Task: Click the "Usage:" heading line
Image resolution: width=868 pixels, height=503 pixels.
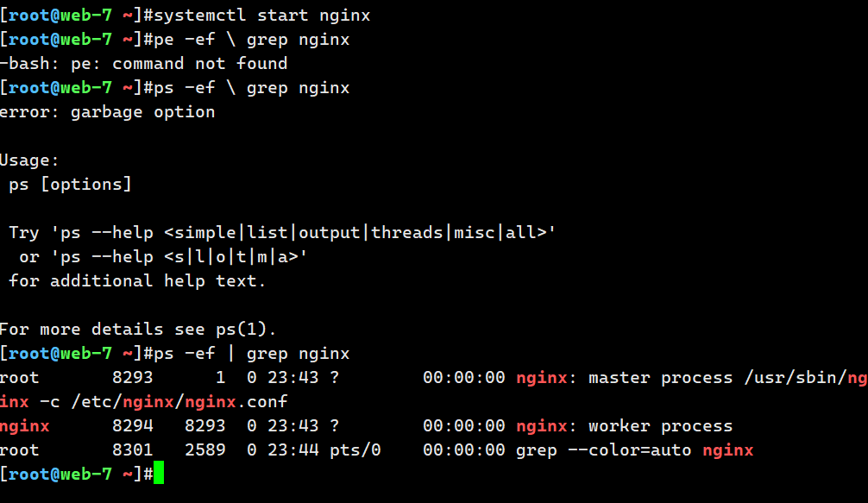Action: pyautogui.click(x=30, y=160)
